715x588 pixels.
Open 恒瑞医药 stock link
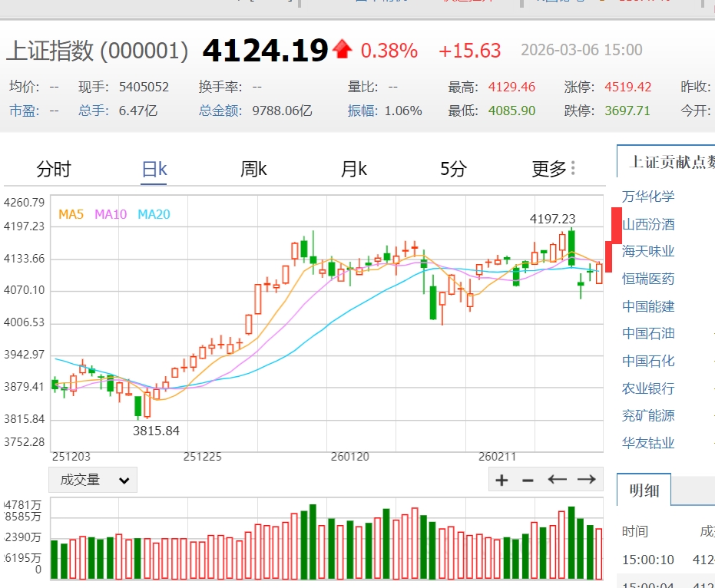point(648,279)
